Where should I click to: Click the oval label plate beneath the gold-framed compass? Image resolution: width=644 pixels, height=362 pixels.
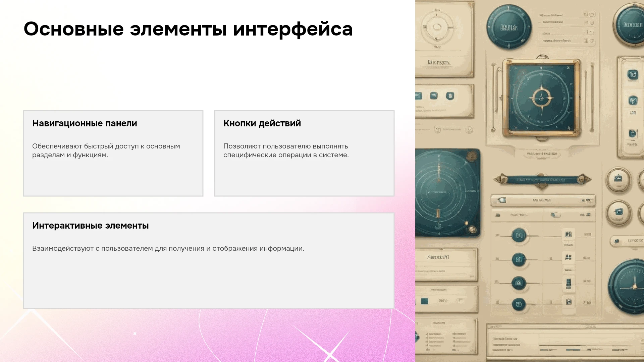pyautogui.click(x=542, y=154)
